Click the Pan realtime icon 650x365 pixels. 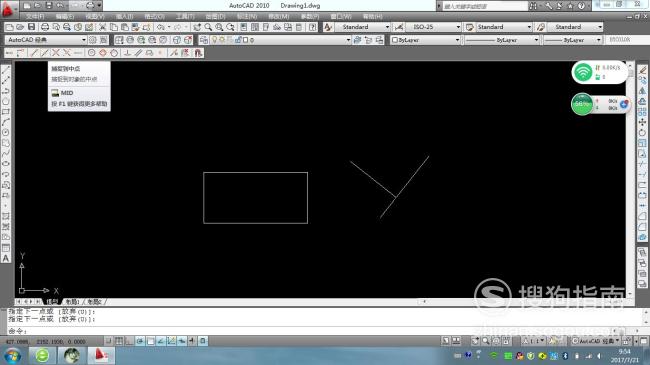tap(197, 27)
